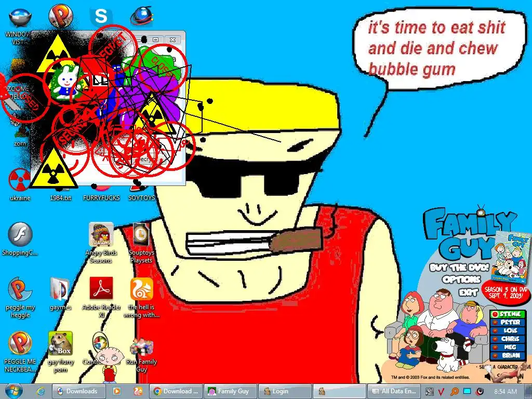Select the SOYTOYS label
Viewport: 532px width, 399px height.
point(141,198)
